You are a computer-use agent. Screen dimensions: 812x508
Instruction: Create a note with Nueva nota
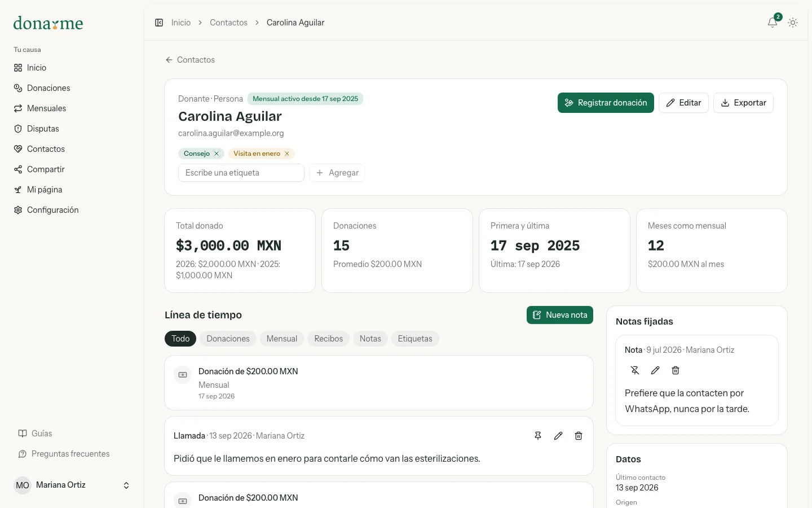coord(560,315)
